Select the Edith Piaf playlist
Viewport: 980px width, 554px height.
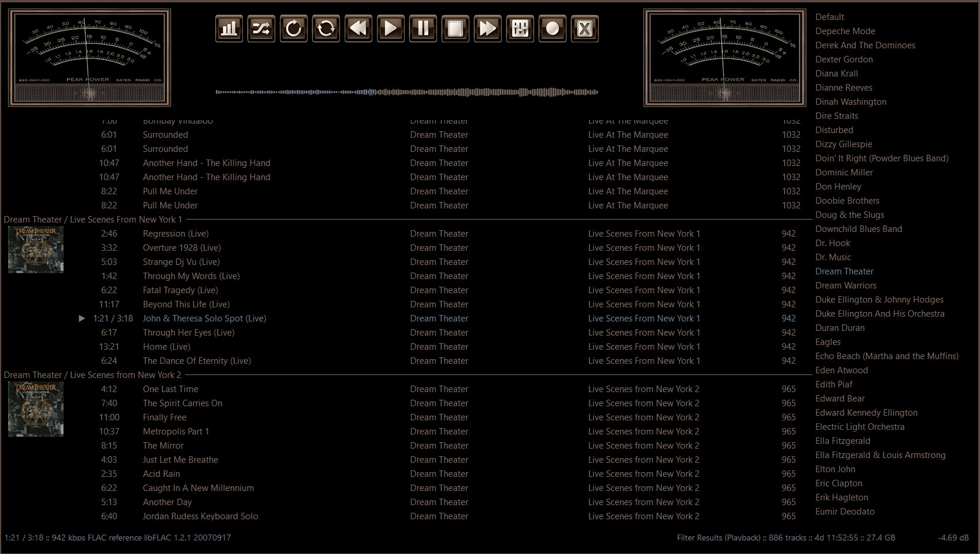[x=834, y=384]
